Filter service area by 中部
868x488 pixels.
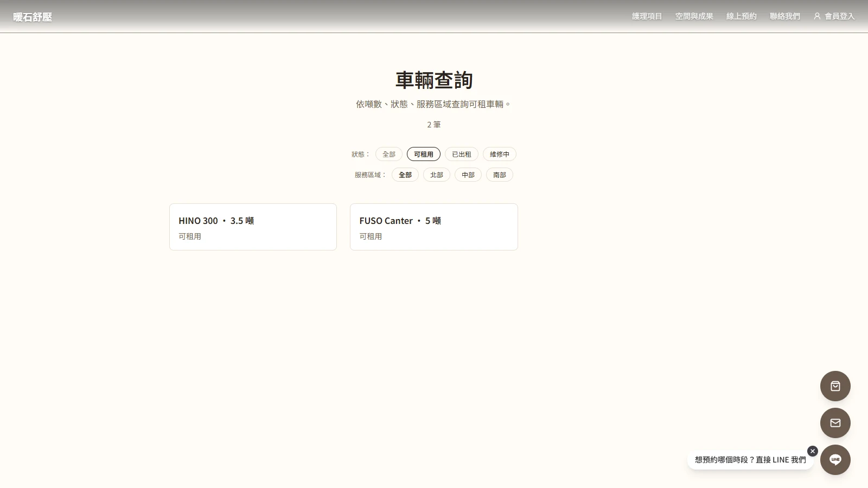click(x=468, y=175)
